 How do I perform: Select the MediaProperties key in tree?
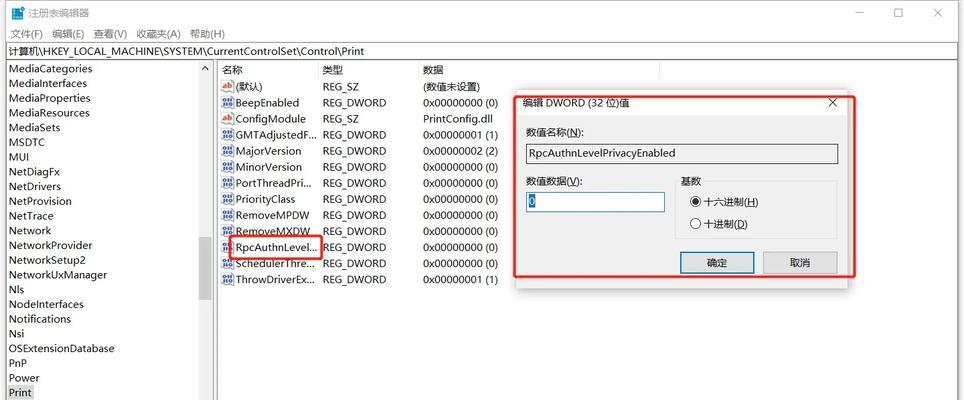[x=49, y=98]
